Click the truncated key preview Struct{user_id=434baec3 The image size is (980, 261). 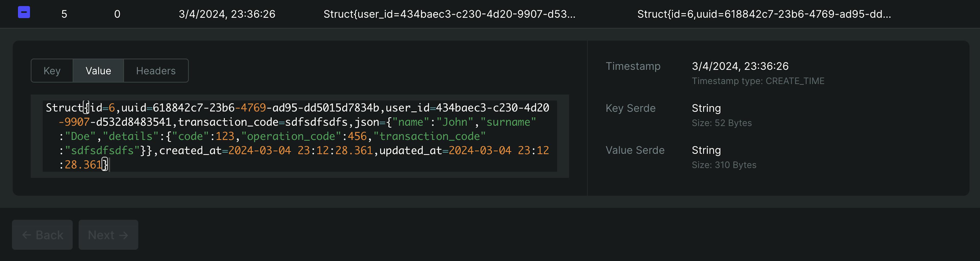pos(449,14)
